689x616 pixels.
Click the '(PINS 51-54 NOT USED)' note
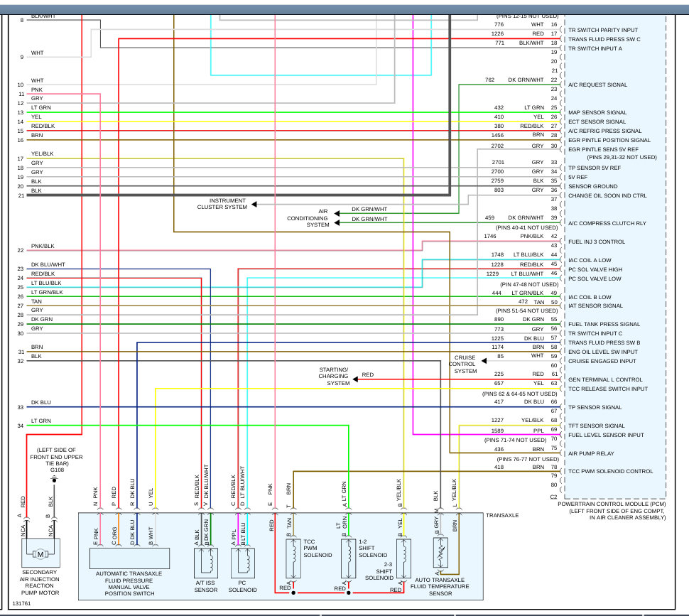coord(526,310)
